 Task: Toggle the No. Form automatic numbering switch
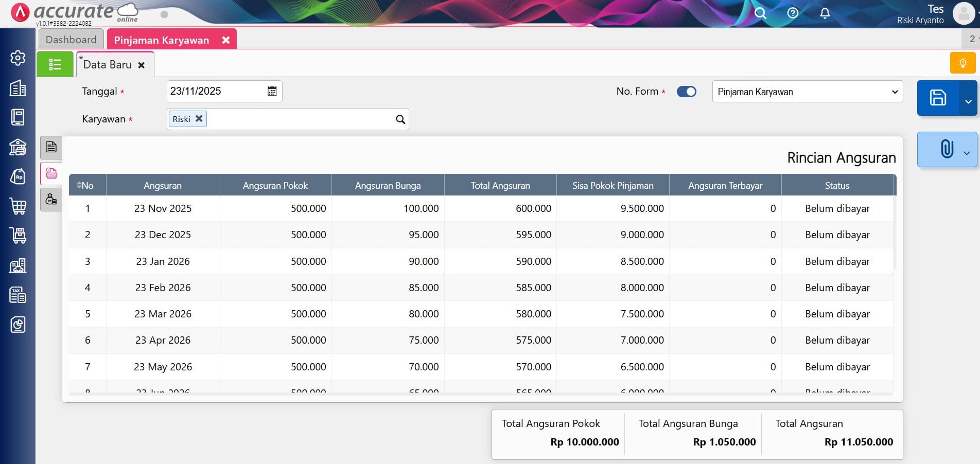click(686, 92)
